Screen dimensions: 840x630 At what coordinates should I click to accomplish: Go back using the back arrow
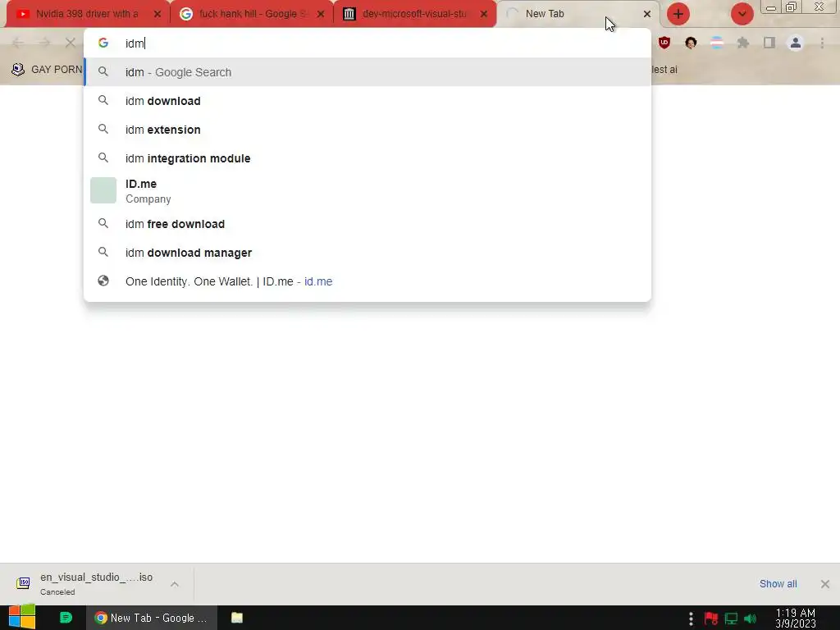[18, 43]
